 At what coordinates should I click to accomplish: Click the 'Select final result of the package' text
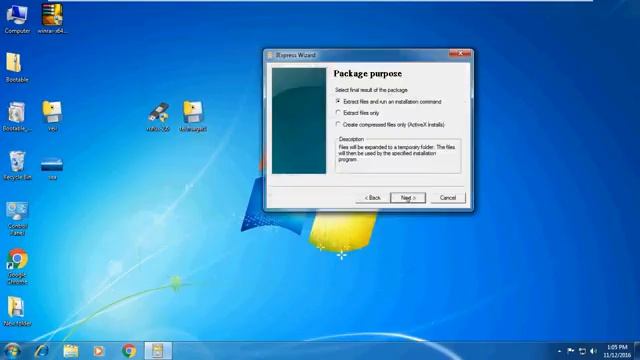point(371,89)
